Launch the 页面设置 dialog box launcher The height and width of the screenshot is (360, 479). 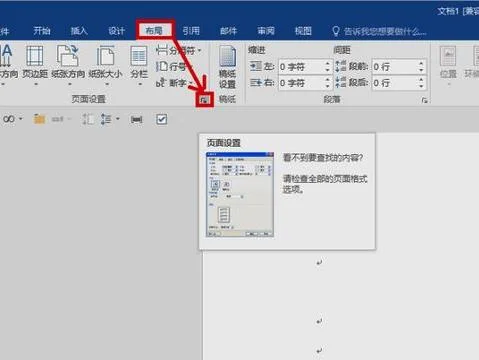click(204, 99)
